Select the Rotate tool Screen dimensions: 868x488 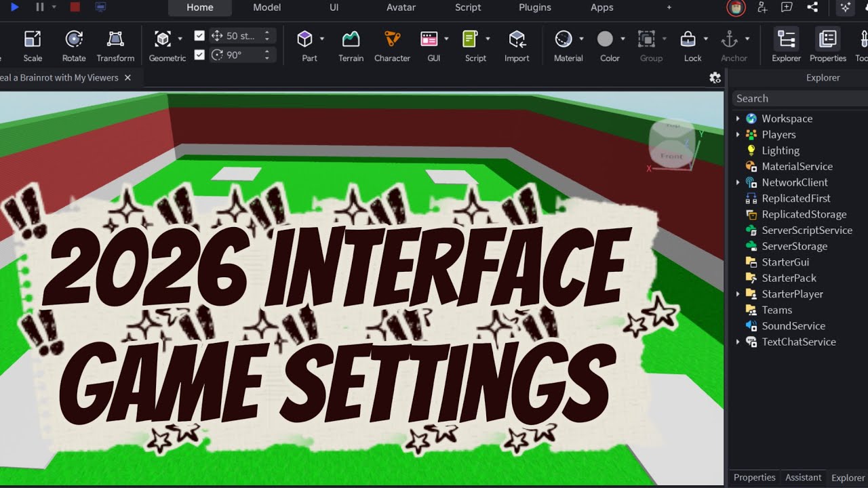(x=74, y=45)
